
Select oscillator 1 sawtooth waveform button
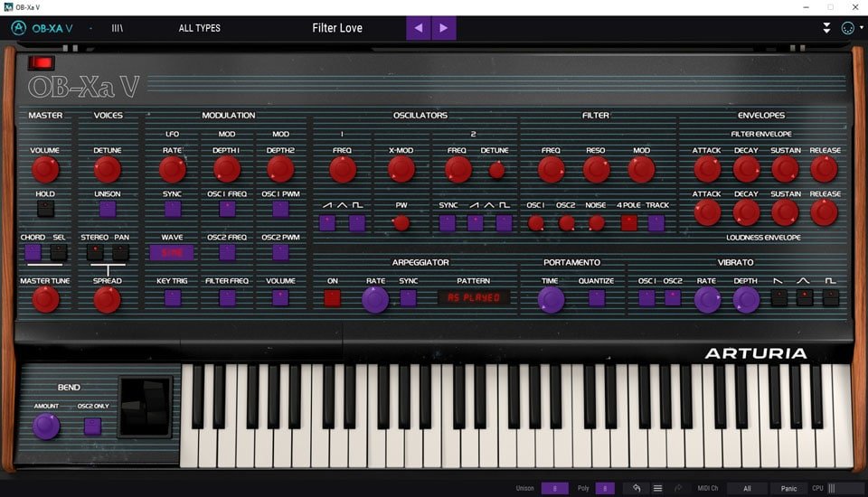click(327, 223)
